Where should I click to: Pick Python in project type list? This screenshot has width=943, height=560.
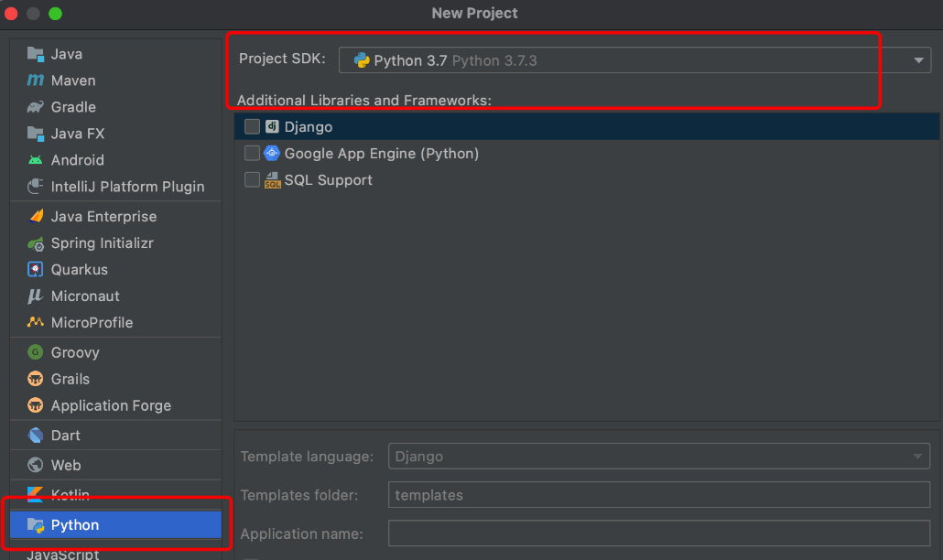click(x=115, y=525)
